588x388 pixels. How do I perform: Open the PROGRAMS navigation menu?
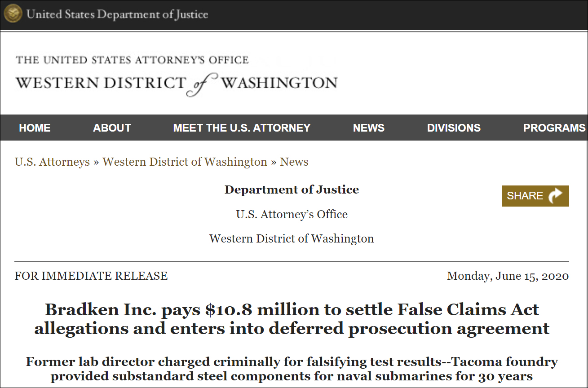coord(554,128)
